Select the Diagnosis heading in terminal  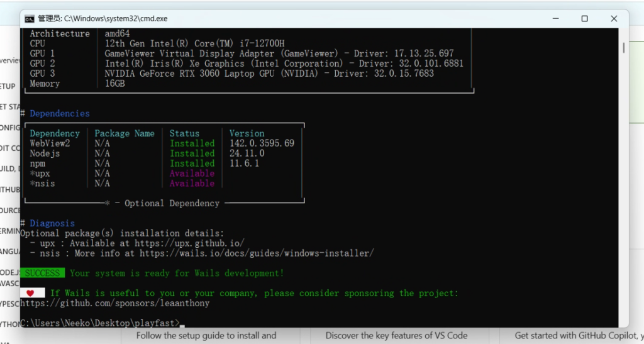coord(52,223)
